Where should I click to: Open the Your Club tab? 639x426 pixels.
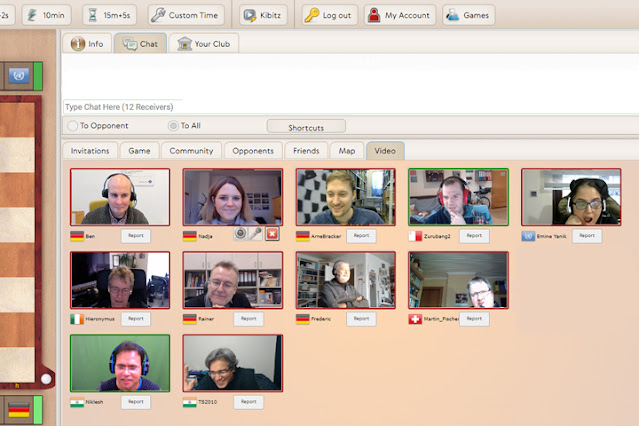coord(204,44)
